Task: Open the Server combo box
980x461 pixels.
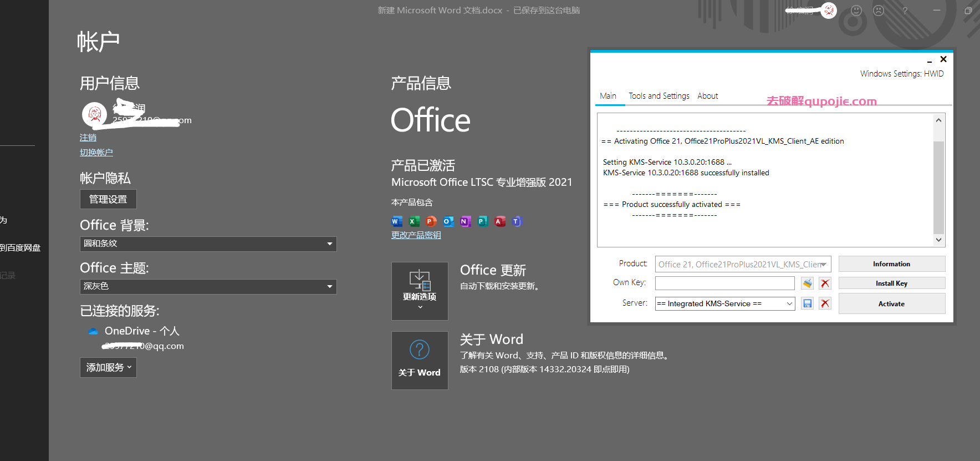Action: click(725, 303)
